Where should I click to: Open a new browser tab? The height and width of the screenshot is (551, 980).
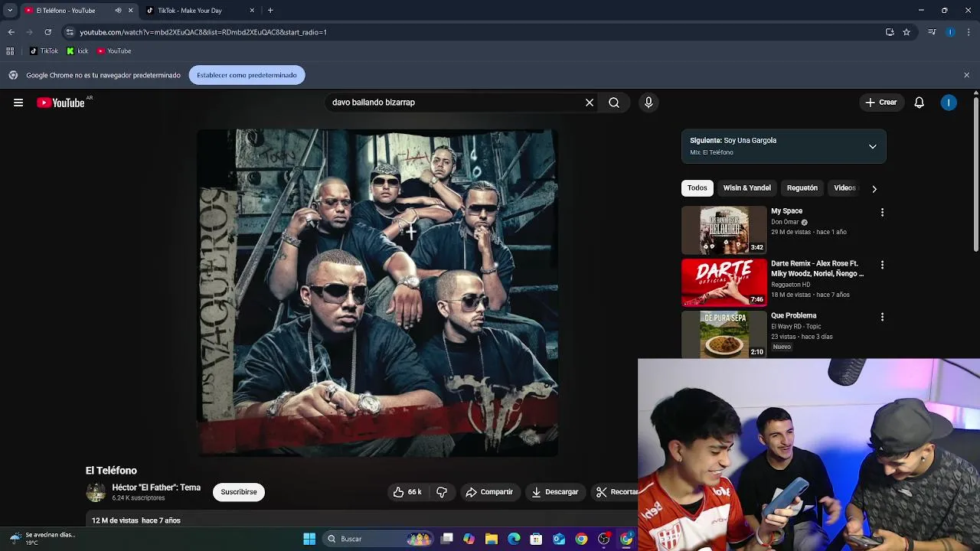tap(270, 11)
